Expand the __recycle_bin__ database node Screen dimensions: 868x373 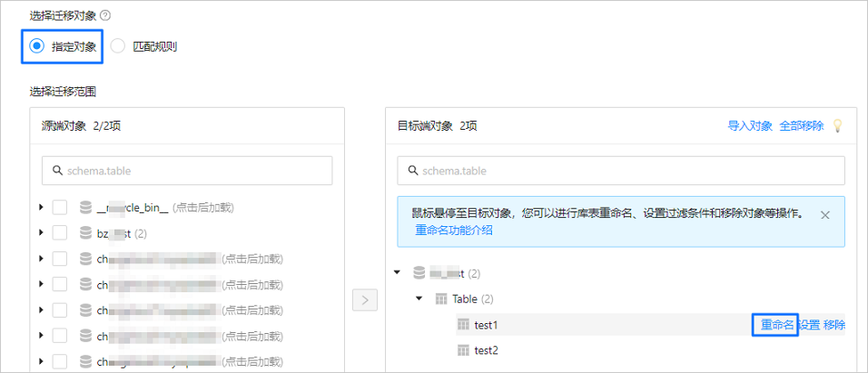pyautogui.click(x=41, y=208)
